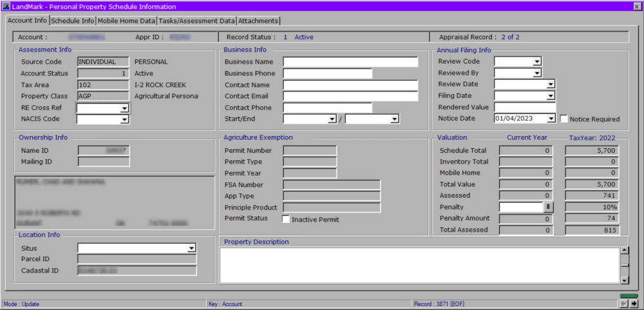The height and width of the screenshot is (310, 644).
Task: Click the Tax Area field showing 102
Action: click(104, 85)
